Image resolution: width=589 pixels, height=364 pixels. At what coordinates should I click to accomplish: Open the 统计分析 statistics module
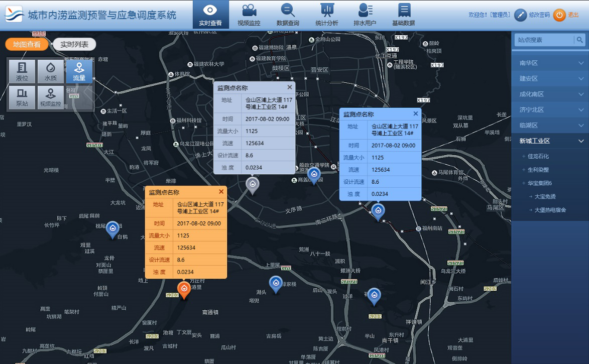[327, 15]
